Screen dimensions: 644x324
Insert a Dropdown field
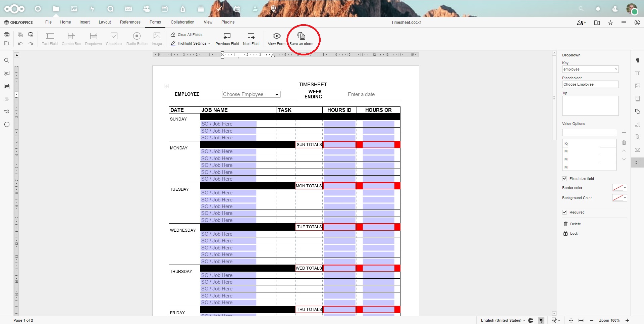pyautogui.click(x=93, y=39)
